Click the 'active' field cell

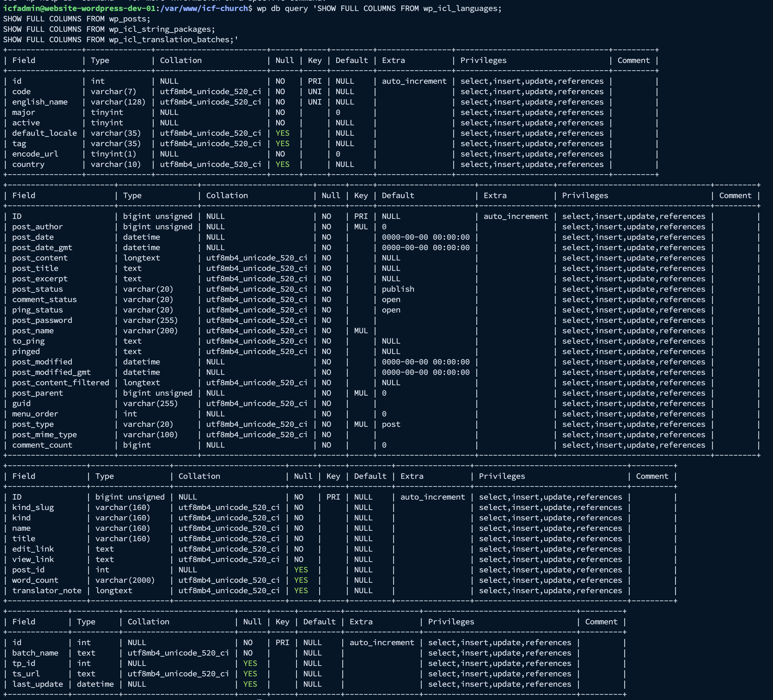coord(26,123)
